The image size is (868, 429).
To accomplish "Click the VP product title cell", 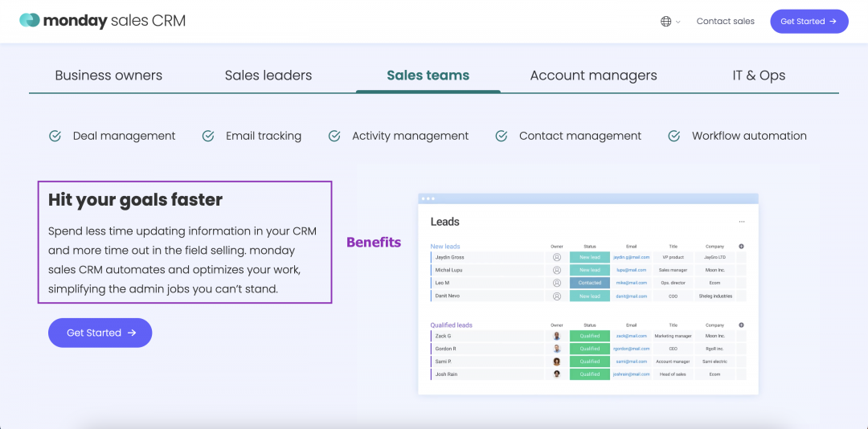I will point(674,257).
